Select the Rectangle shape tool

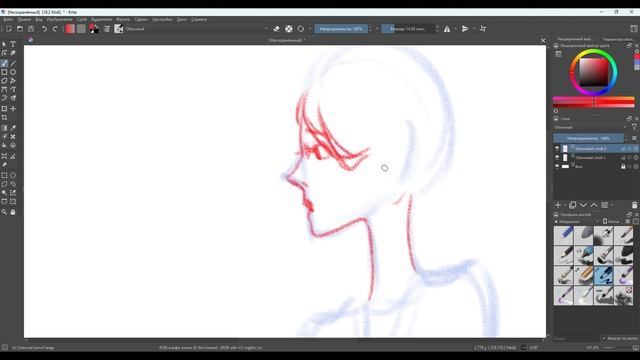pos(4,72)
